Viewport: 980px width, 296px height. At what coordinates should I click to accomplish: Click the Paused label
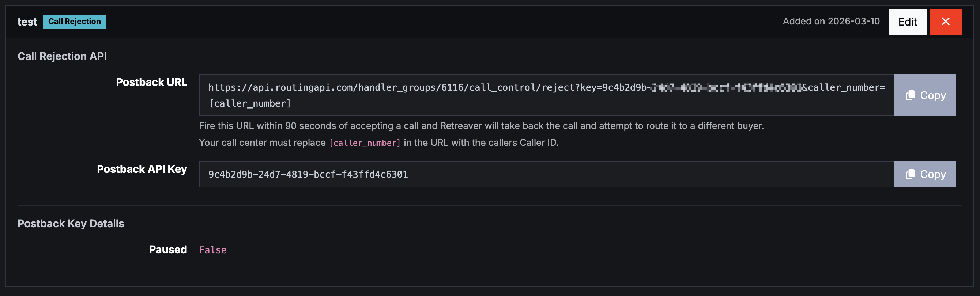coord(168,250)
